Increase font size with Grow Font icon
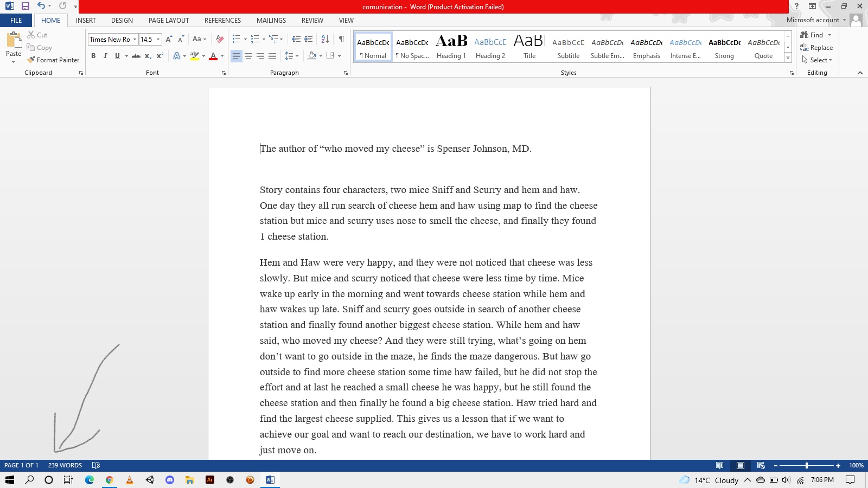This screenshot has width=868, height=488. coord(169,39)
